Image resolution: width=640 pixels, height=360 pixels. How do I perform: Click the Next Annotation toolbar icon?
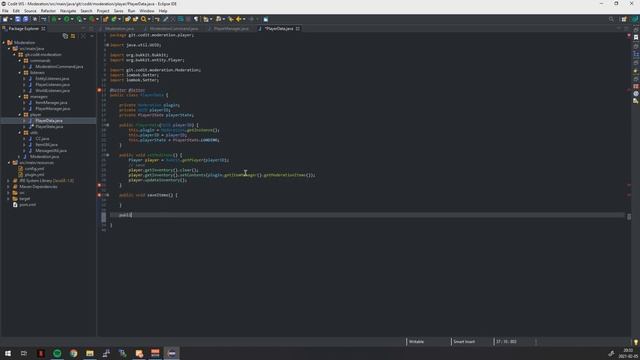pyautogui.click(x=206, y=19)
